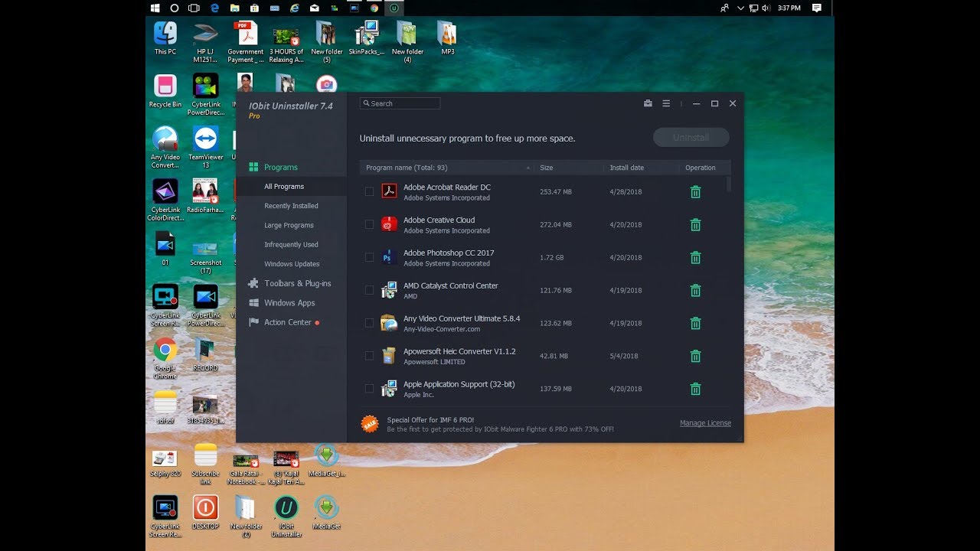Open Action Center notifications in taskbar

pos(817,8)
